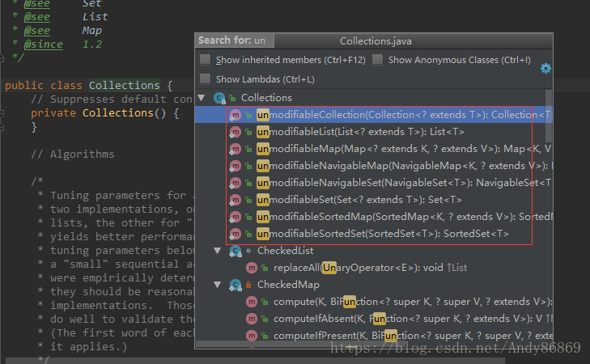Check the Show Lambdas option
Screen dimensions: 590x364
206,79
